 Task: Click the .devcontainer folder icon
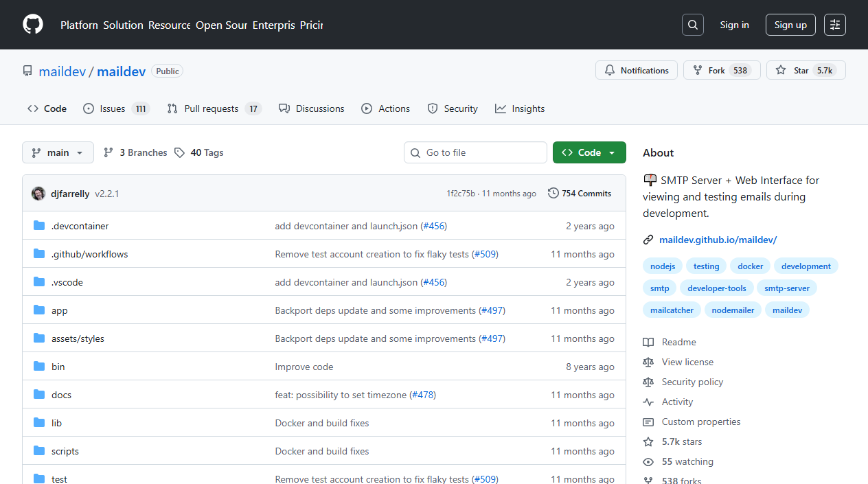[39, 226]
